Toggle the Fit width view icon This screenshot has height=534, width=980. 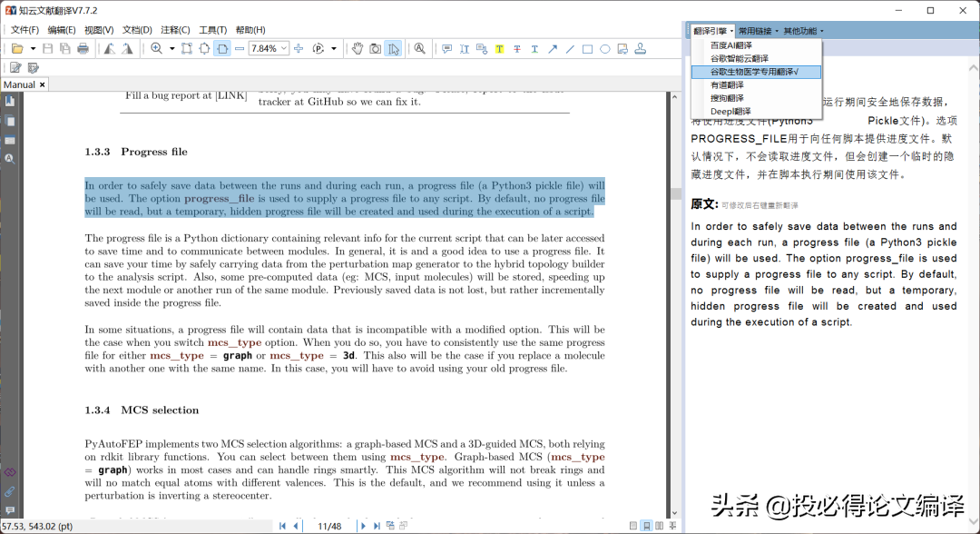click(222, 49)
